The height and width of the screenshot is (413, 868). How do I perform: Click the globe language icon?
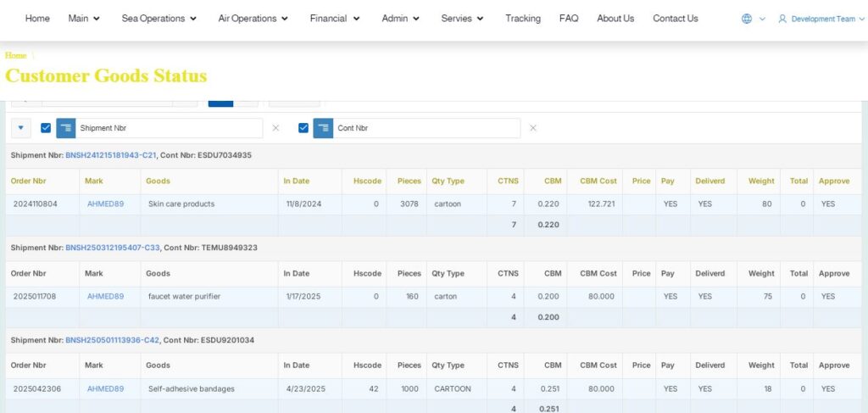tap(747, 19)
